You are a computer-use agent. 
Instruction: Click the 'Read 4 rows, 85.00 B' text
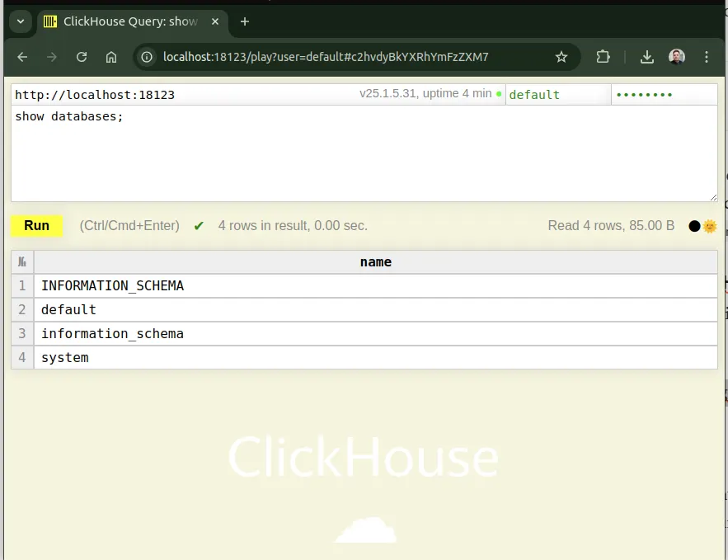611,226
